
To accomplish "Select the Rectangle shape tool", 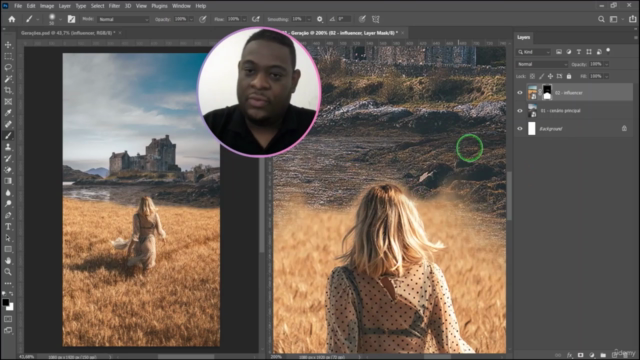I will point(8,249).
